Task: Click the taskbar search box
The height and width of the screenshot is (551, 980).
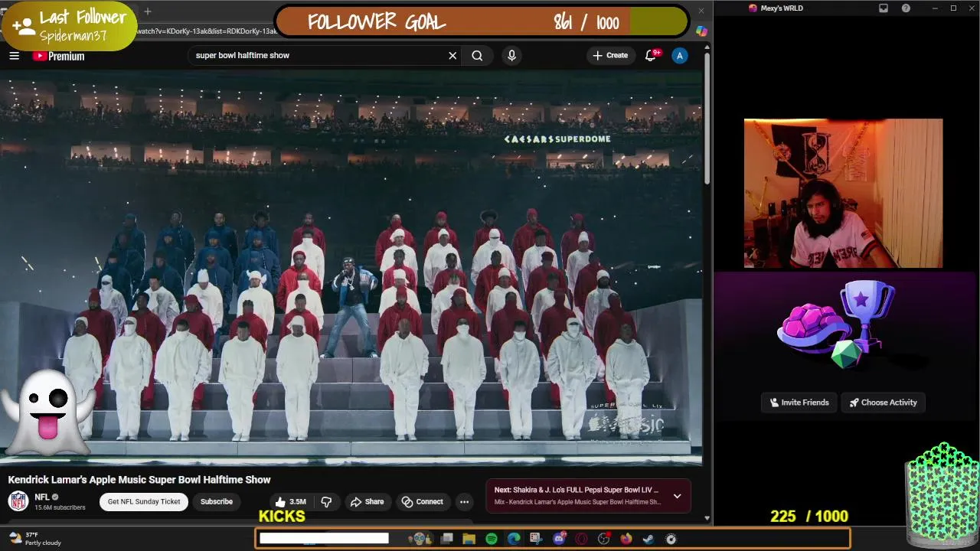Action: (x=324, y=539)
